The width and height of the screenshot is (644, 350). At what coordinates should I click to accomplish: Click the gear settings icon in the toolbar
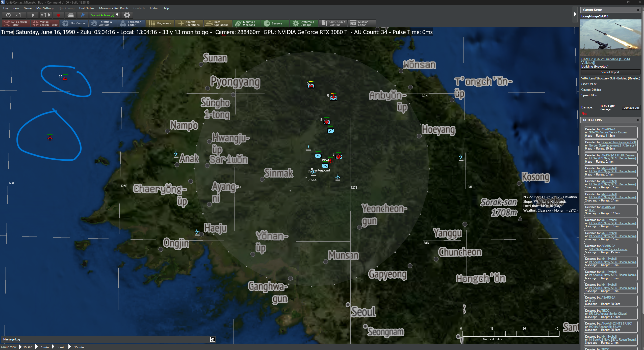(x=127, y=15)
